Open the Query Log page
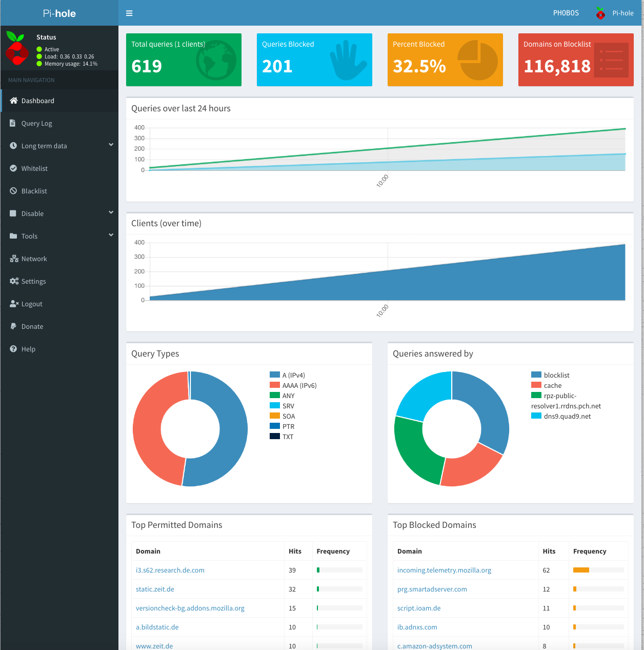The image size is (644, 650). (x=59, y=123)
